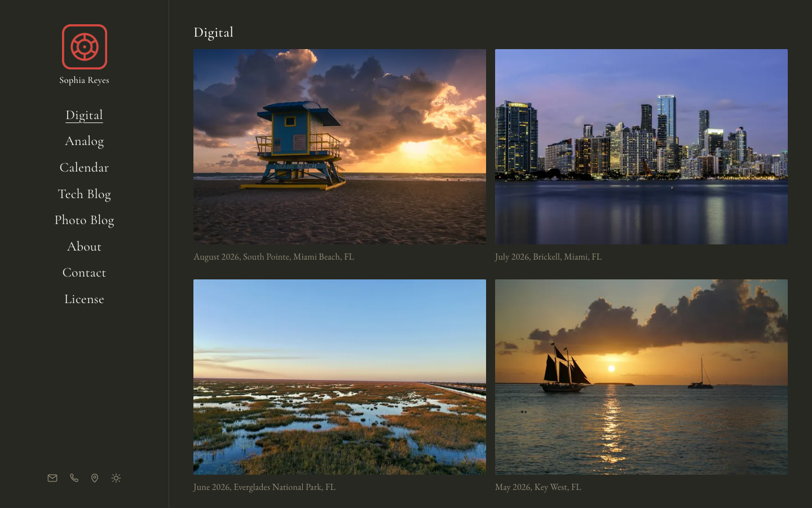This screenshot has width=812, height=508.
Task: Click caption 'June 2026, Everglades National Park, FL'
Action: pos(264,487)
